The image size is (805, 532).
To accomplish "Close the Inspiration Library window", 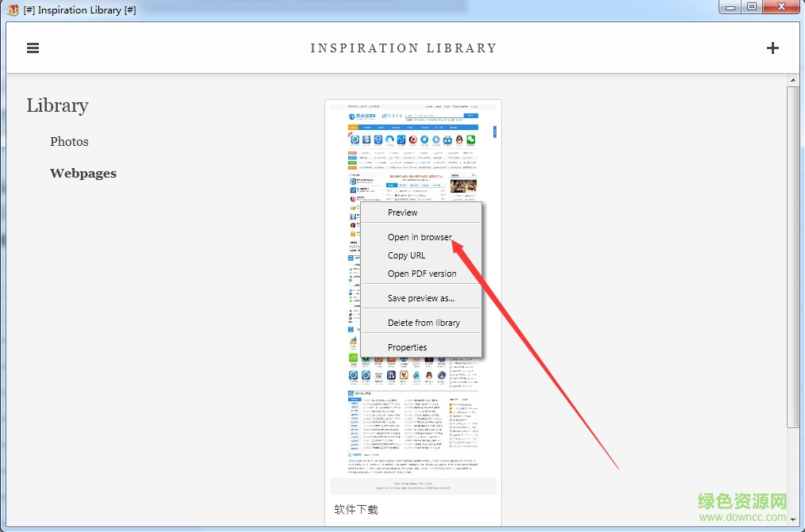I will point(781,7).
